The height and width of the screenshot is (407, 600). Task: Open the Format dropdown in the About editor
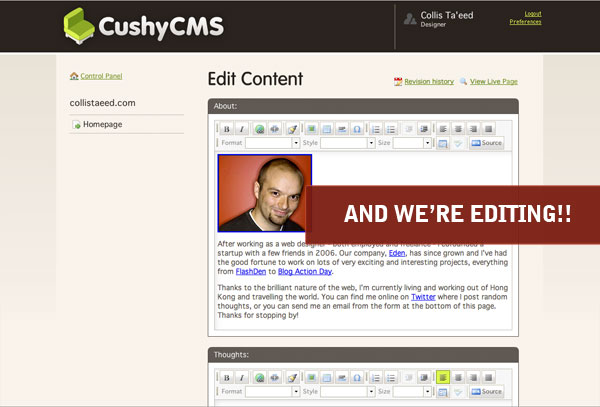pos(272,143)
